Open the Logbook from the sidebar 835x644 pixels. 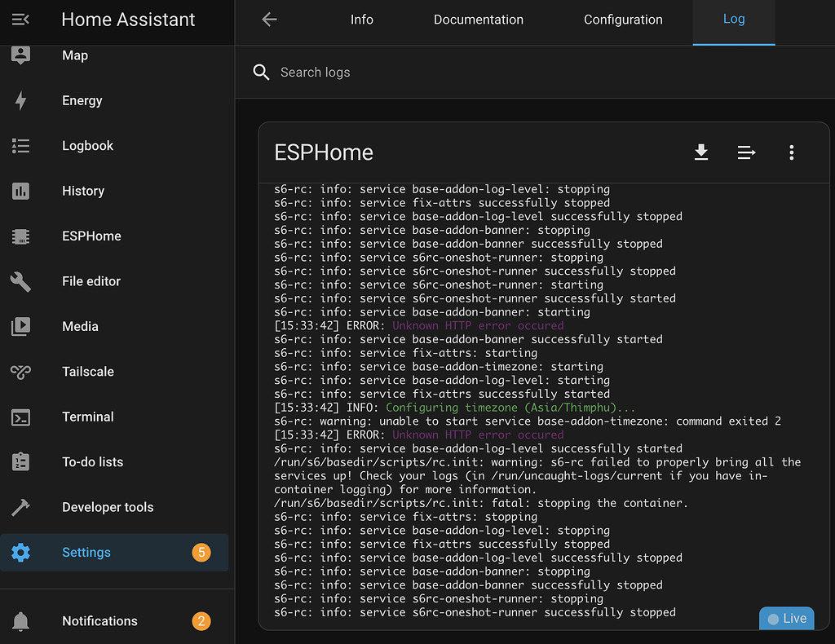[x=88, y=145]
